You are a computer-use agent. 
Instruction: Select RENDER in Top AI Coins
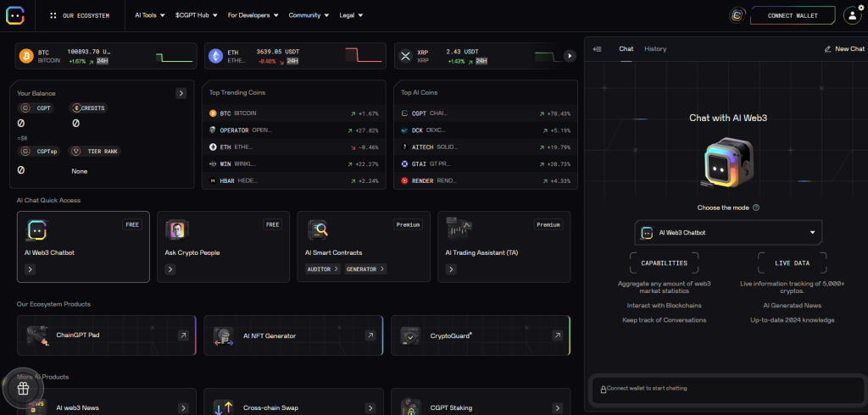486,181
